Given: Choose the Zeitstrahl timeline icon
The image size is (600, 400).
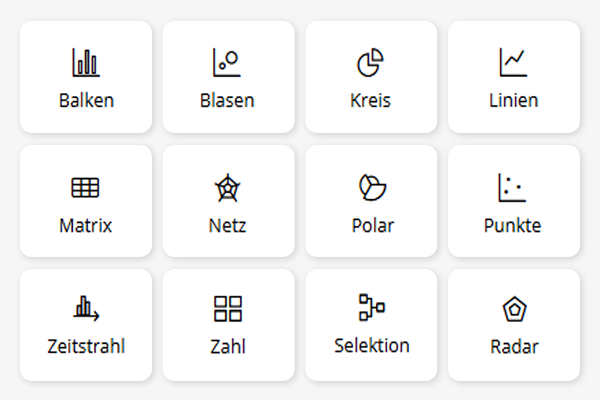Looking at the screenshot, I should click(x=86, y=308).
